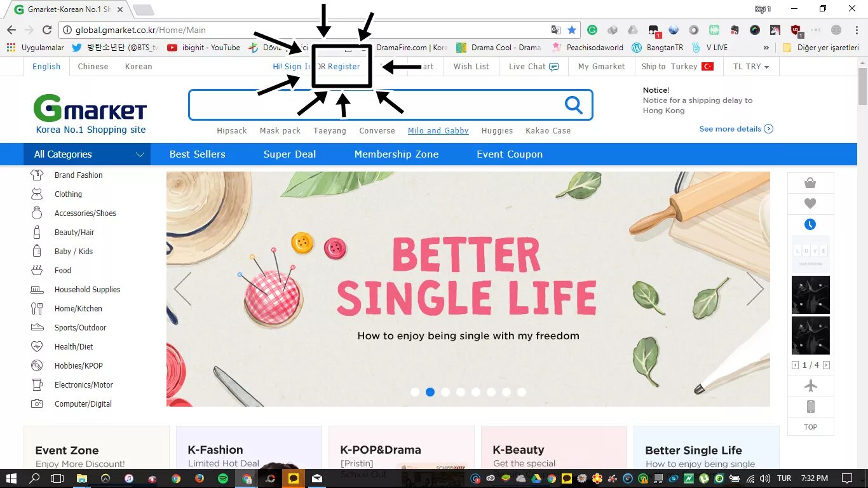Click the browser address bar URL
The height and width of the screenshot is (488, 868).
point(140,30)
